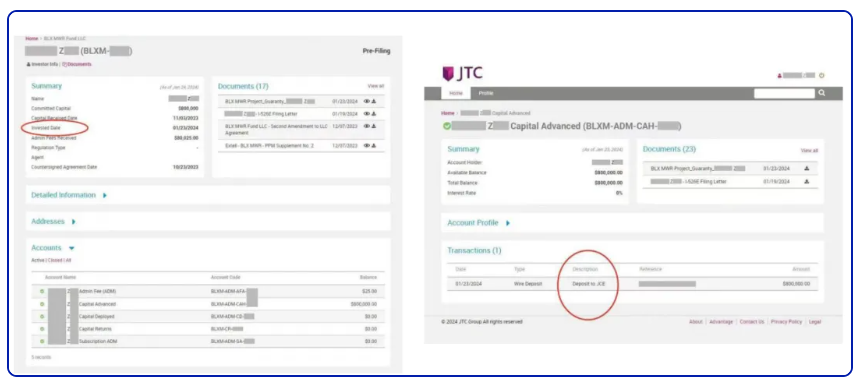Screen dimensions: 862x389
Task: Open the Privacy Policy footer link
Action: tap(786, 322)
